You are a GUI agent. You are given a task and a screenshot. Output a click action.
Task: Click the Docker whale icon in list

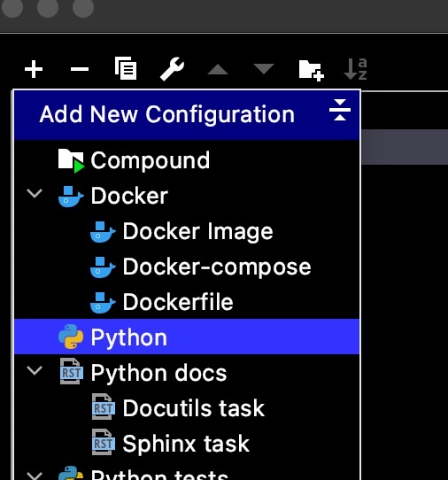click(71, 197)
